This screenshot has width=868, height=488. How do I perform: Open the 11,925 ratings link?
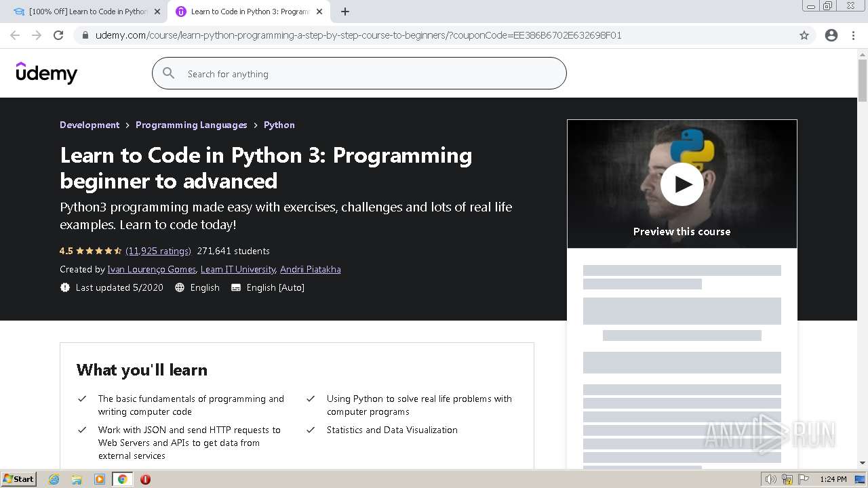pos(158,251)
